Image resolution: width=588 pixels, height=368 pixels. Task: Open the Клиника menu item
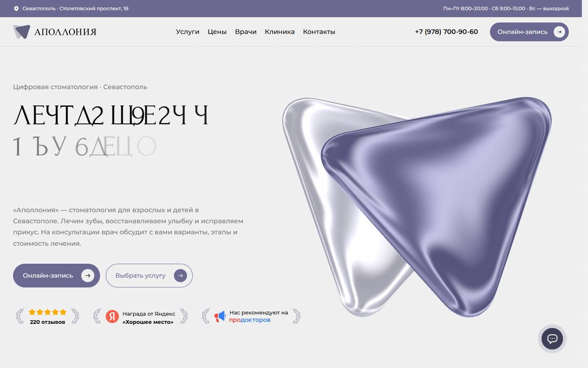point(280,32)
